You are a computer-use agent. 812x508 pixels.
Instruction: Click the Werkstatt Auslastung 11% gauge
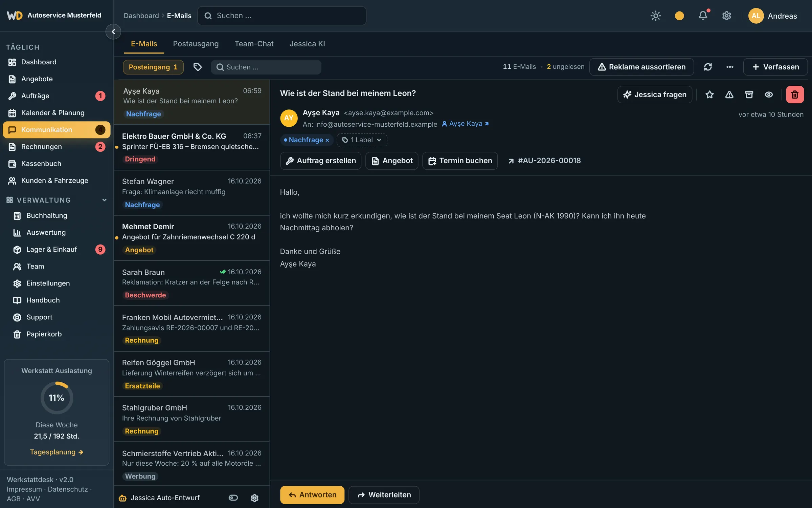pos(57,398)
